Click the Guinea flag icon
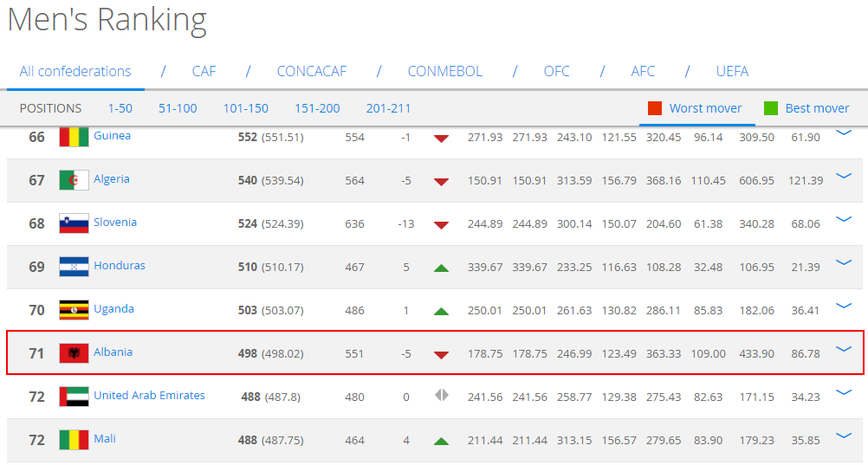 pyautogui.click(x=74, y=137)
